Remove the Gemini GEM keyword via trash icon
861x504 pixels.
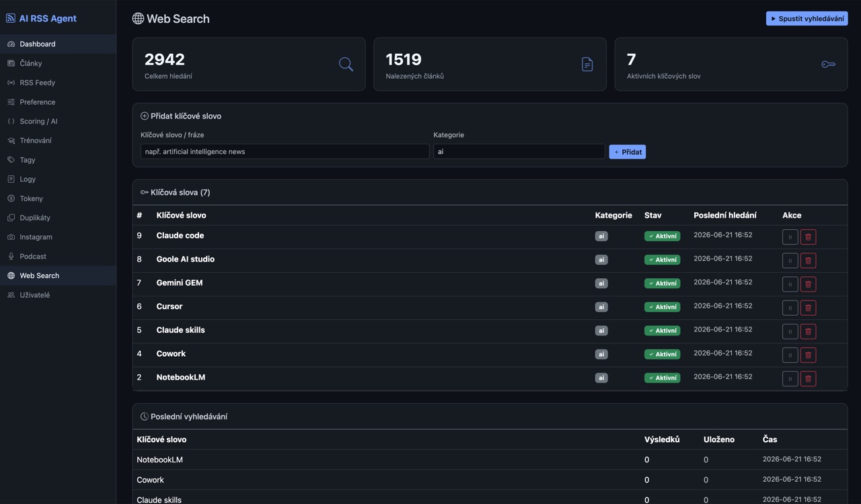809,284
